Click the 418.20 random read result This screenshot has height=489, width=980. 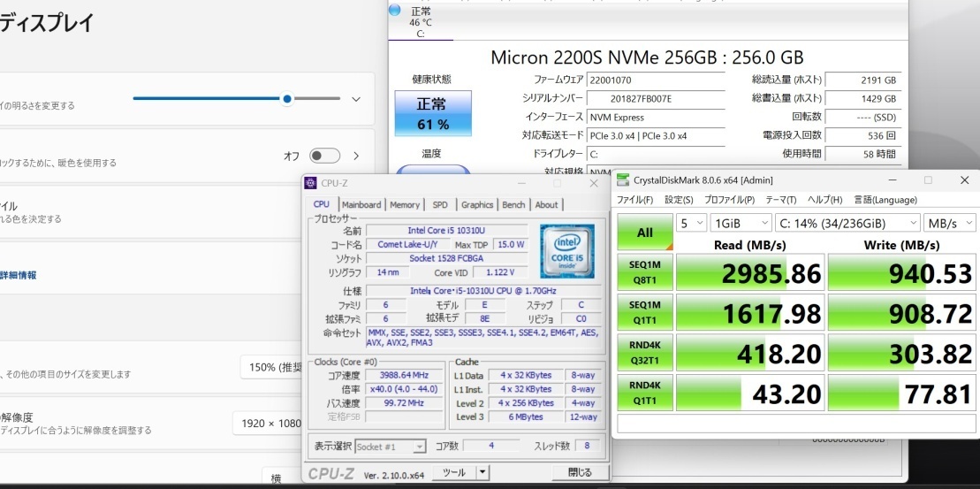click(750, 352)
